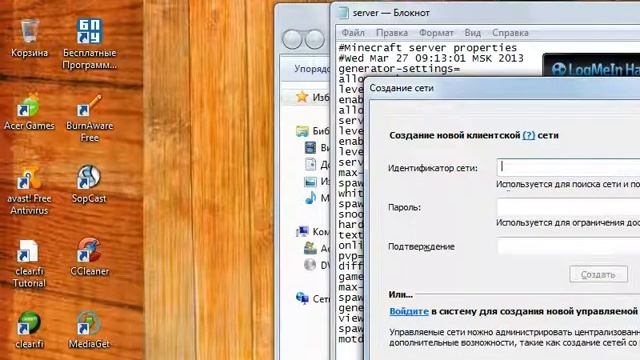Click Notepad window title icon
The image size is (640, 360).
click(343, 13)
